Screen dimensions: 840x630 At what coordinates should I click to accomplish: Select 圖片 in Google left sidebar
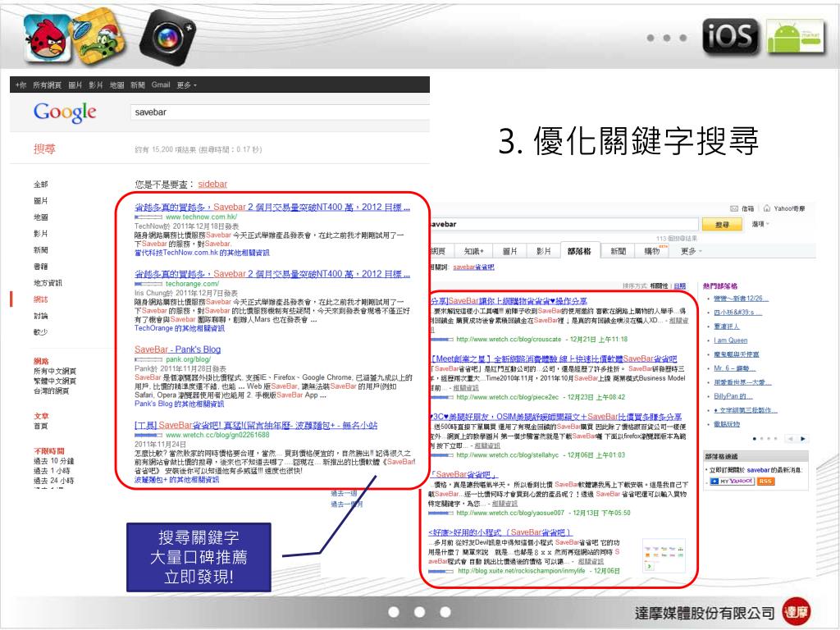click(41, 200)
